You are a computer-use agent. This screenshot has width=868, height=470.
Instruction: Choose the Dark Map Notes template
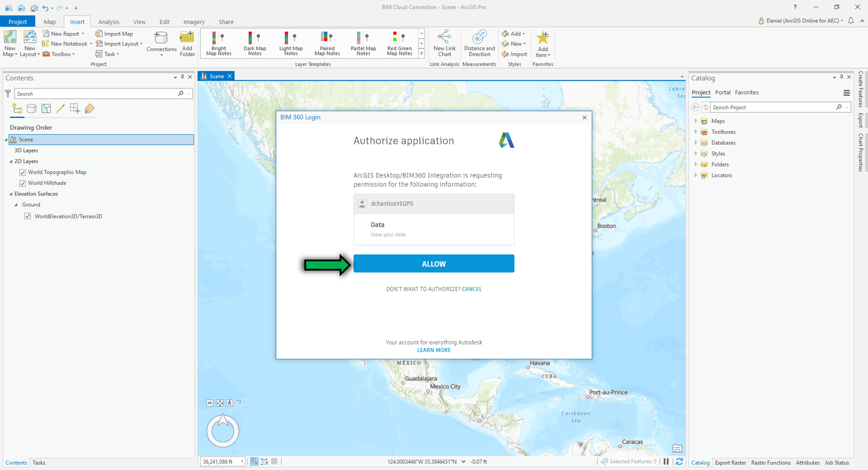[x=255, y=44]
